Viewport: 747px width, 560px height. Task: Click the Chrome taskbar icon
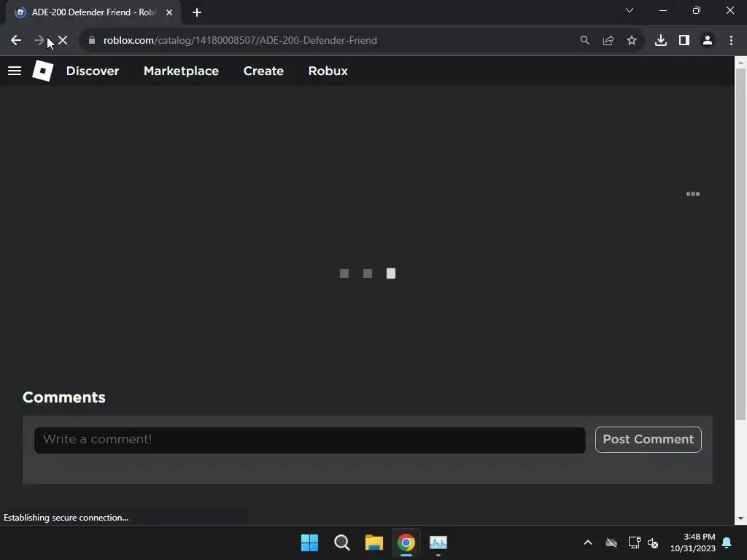(406, 542)
